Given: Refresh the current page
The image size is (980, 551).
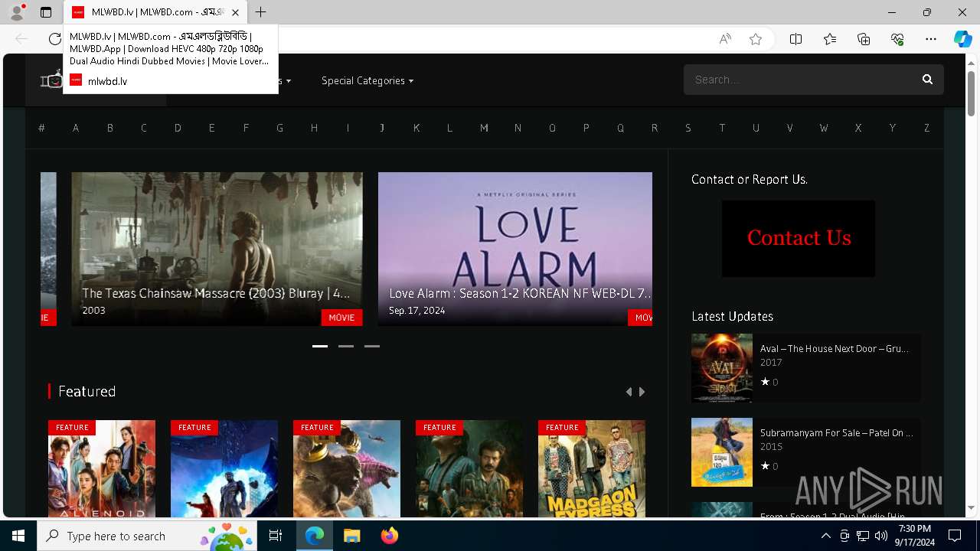Looking at the screenshot, I should pyautogui.click(x=54, y=39).
